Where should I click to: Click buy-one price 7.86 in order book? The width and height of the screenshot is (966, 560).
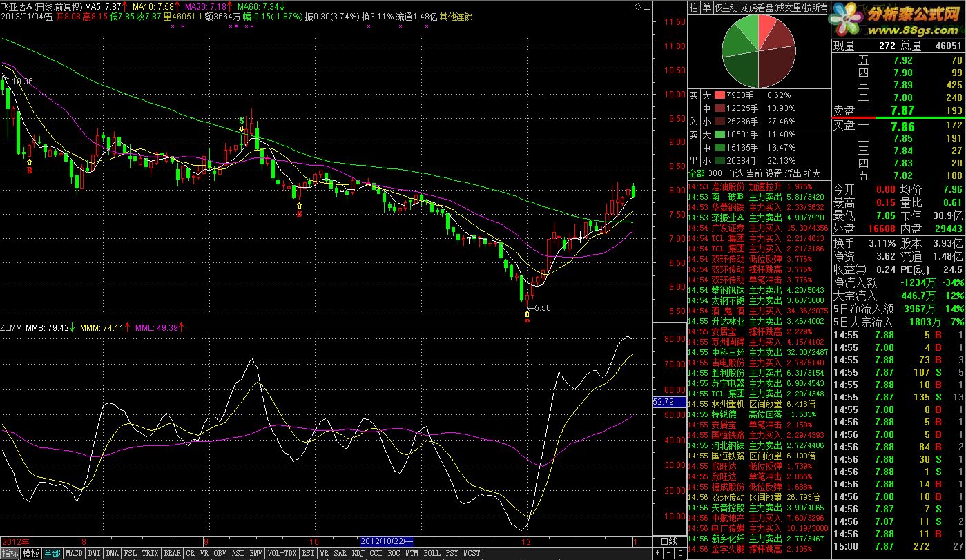point(902,126)
